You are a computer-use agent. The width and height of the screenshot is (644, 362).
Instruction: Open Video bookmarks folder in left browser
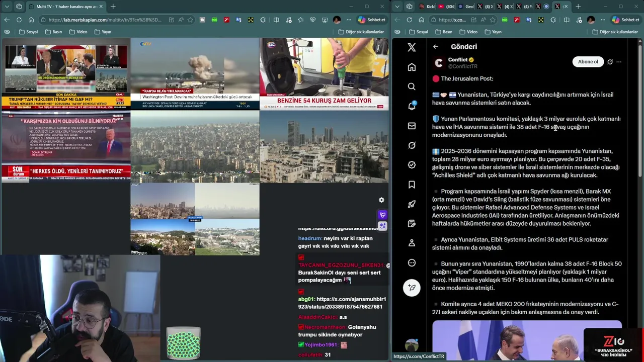77,32
